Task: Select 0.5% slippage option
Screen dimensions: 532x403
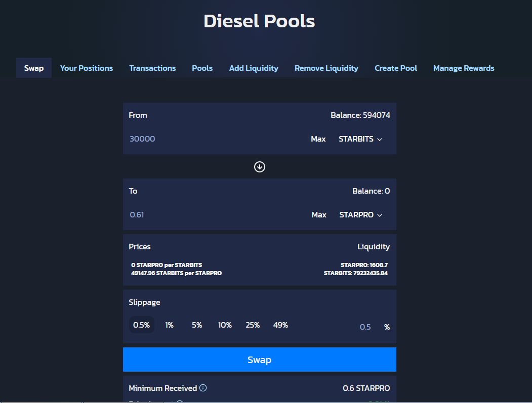Action: (x=142, y=325)
